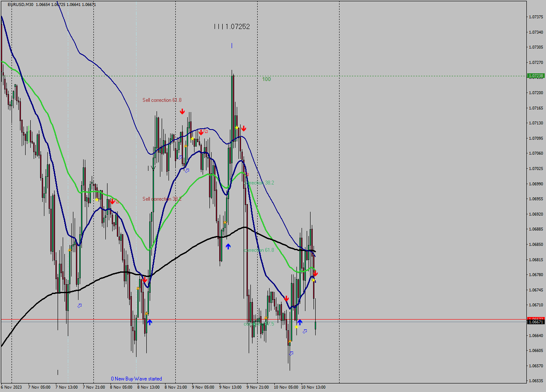The width and height of the screenshot is (546, 392).
Task: Select the hollow purple arrow near 7 Nov 21:00
Action: (x=79, y=306)
